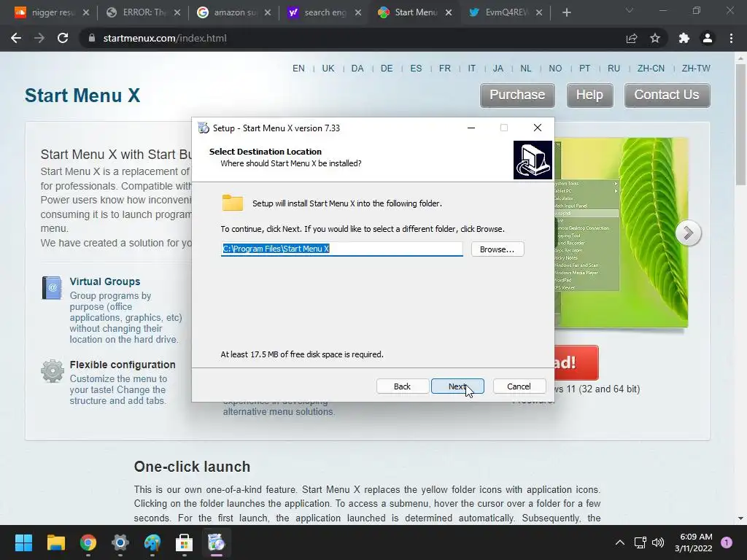
Task: Click Browse... to choose another folder
Action: [x=498, y=249]
